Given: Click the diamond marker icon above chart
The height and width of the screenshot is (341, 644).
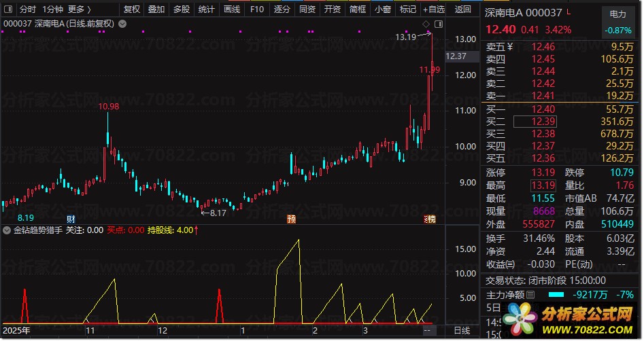Looking at the screenshot, I should click(x=426, y=24).
